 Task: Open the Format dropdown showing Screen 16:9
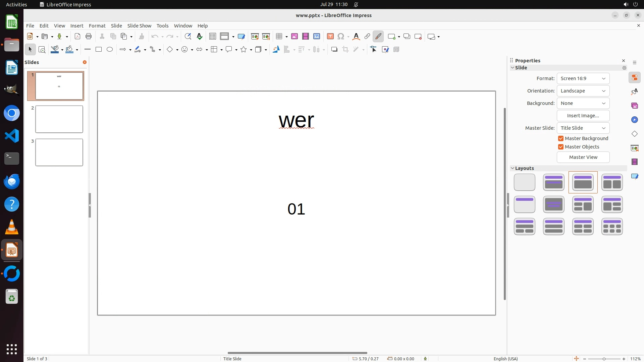(x=583, y=78)
